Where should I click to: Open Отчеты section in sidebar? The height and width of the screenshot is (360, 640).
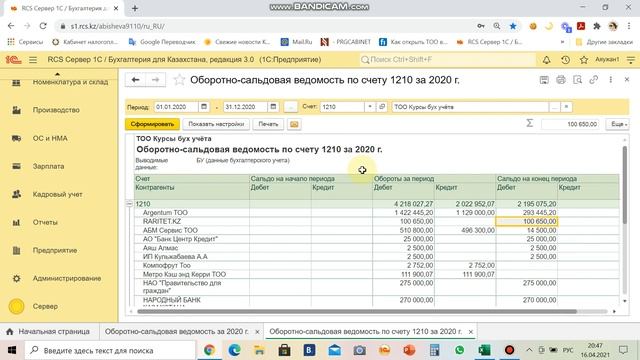tap(45, 222)
